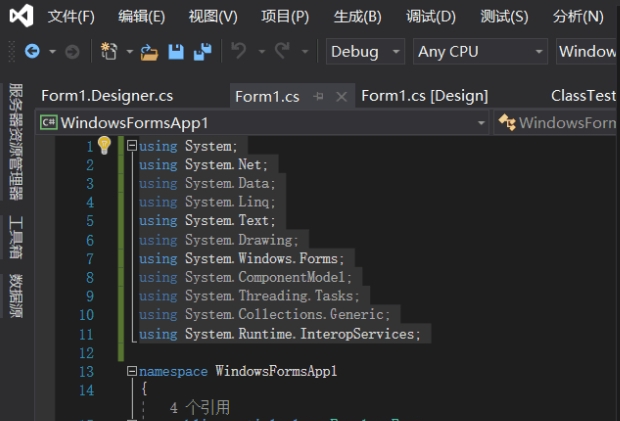Click the lightbulb quick actions icon
The height and width of the screenshot is (421, 620).
[x=104, y=145]
